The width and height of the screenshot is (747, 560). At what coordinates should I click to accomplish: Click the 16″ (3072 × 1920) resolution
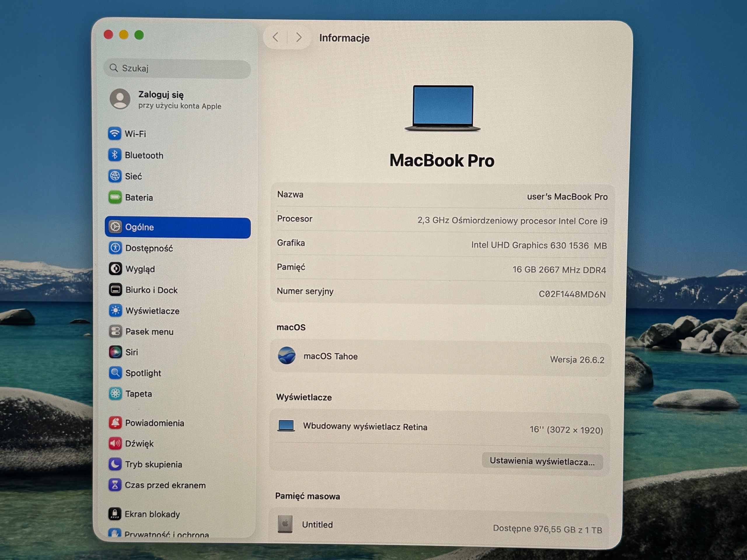566,430
